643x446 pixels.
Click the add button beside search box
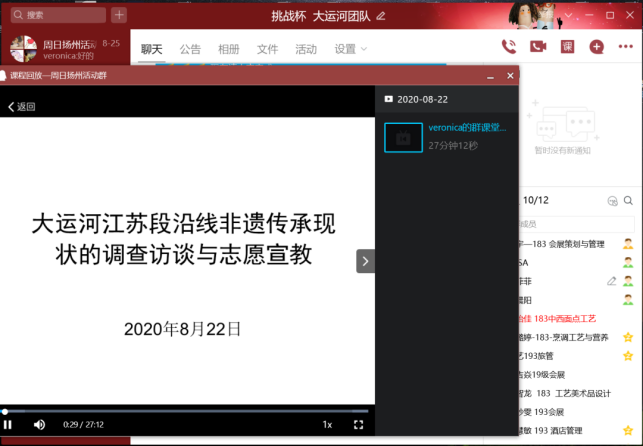pyautogui.click(x=119, y=15)
